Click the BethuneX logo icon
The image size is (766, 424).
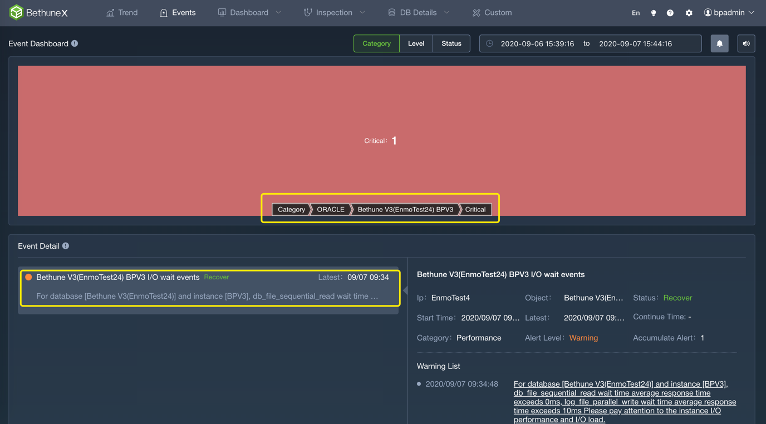tap(15, 13)
